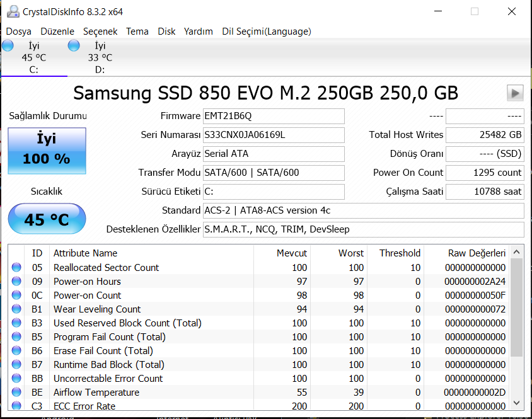Click the empty top-right ---- value field
The image size is (532, 419).
[x=485, y=116]
